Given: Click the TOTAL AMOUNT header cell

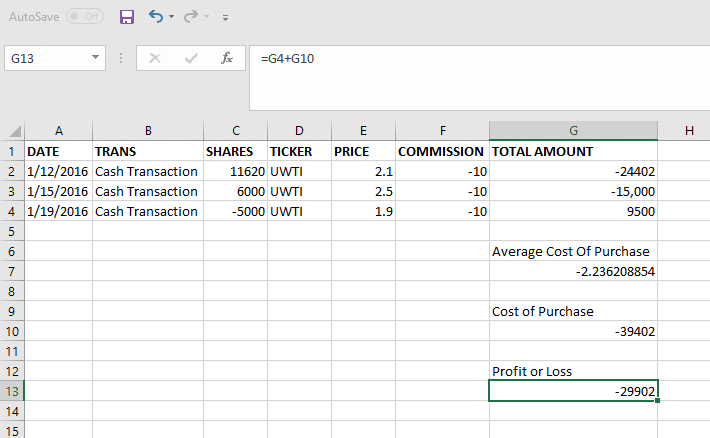Looking at the screenshot, I should [x=573, y=151].
